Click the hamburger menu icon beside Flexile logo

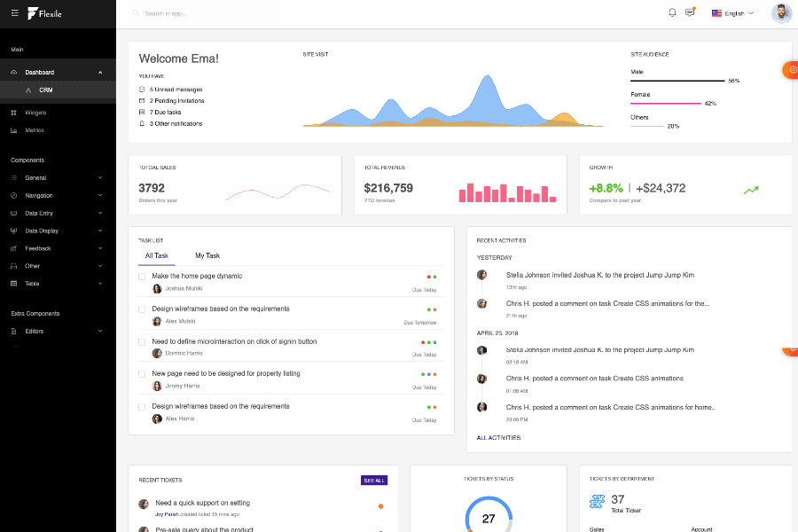coord(14,12)
